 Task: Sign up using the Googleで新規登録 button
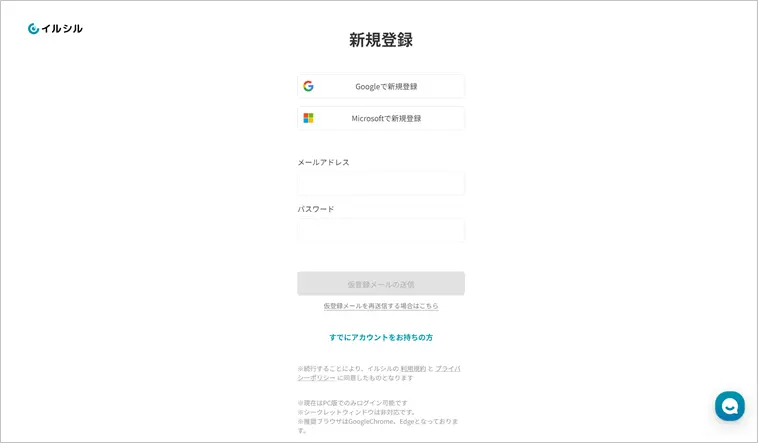coord(381,87)
